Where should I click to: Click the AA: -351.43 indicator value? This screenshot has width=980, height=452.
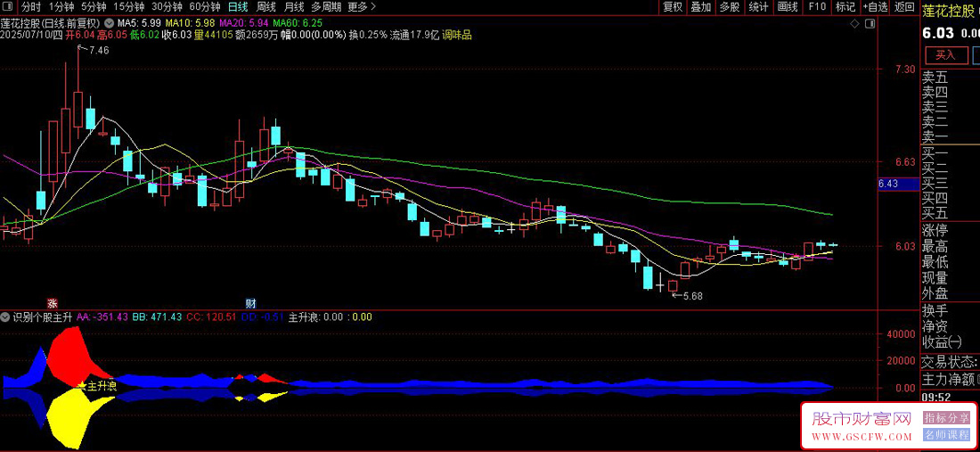tap(102, 317)
